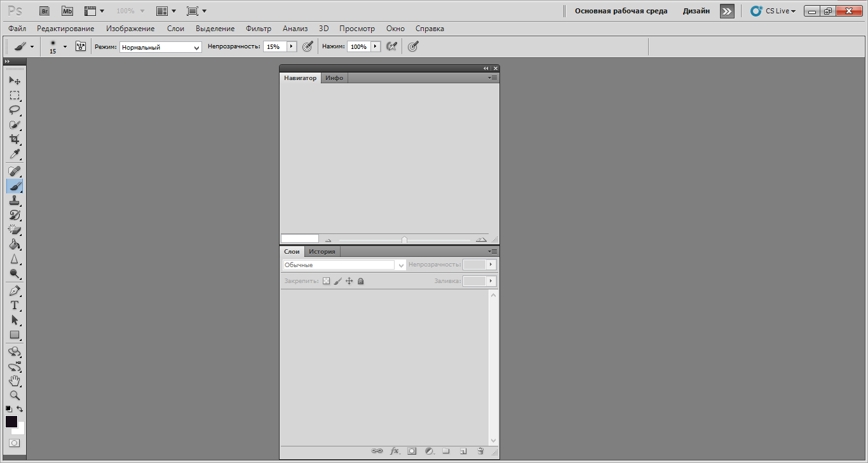Image resolution: width=868 pixels, height=463 pixels.
Task: Click the delete layer trash icon
Action: pos(480,451)
